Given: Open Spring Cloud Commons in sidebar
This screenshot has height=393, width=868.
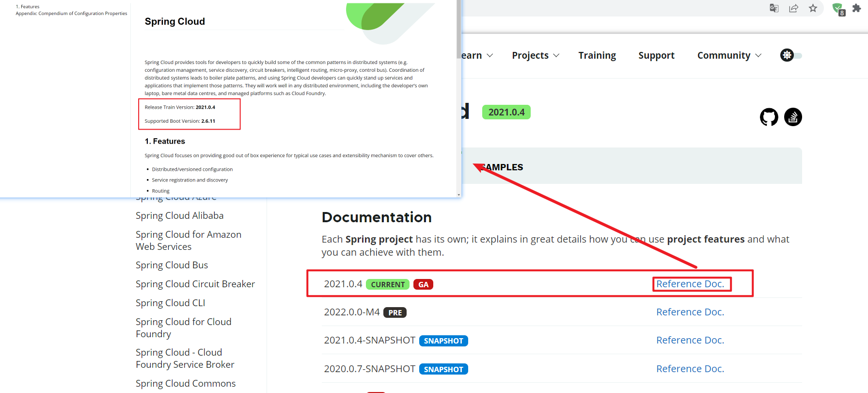Looking at the screenshot, I should [x=186, y=383].
